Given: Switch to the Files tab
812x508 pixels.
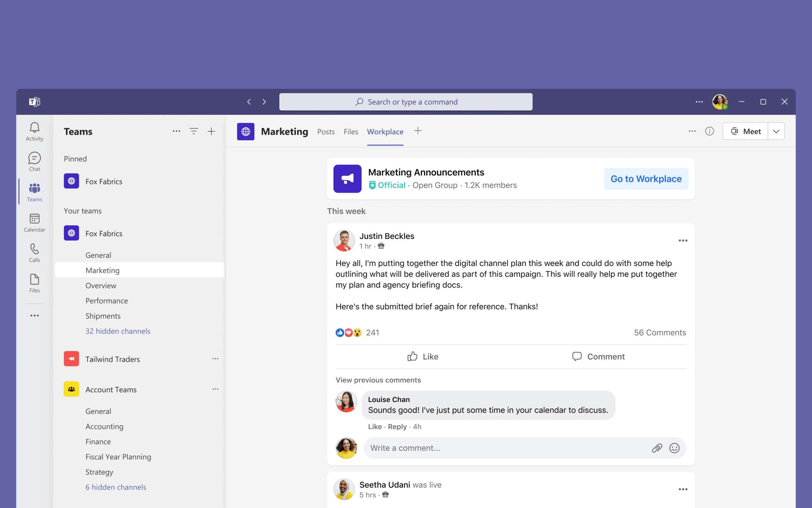Looking at the screenshot, I should pos(351,132).
